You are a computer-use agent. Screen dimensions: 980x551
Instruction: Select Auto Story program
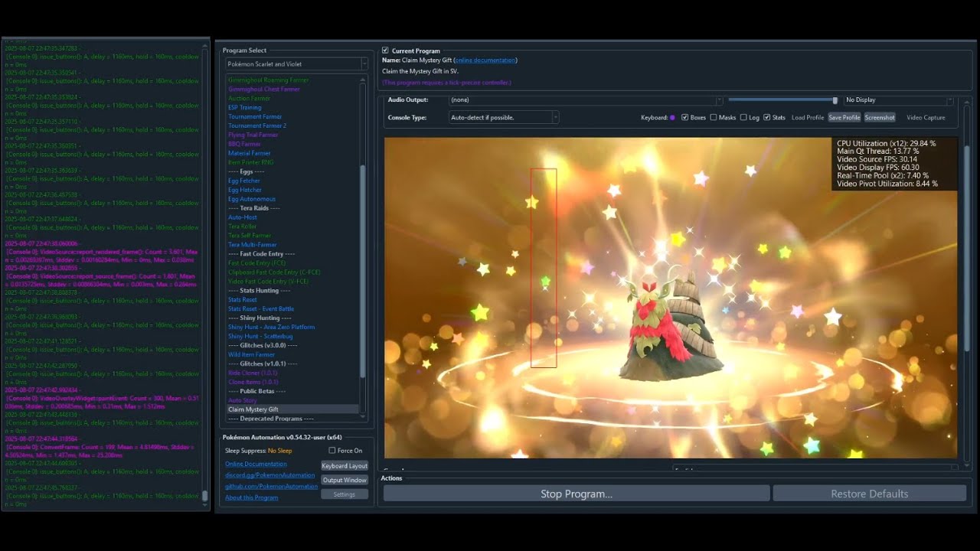pos(242,402)
